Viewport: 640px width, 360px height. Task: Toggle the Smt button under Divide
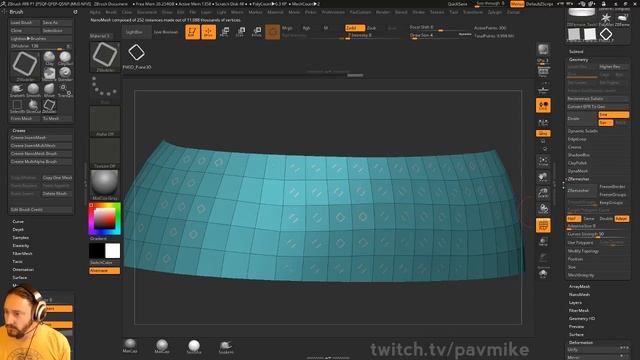614,115
